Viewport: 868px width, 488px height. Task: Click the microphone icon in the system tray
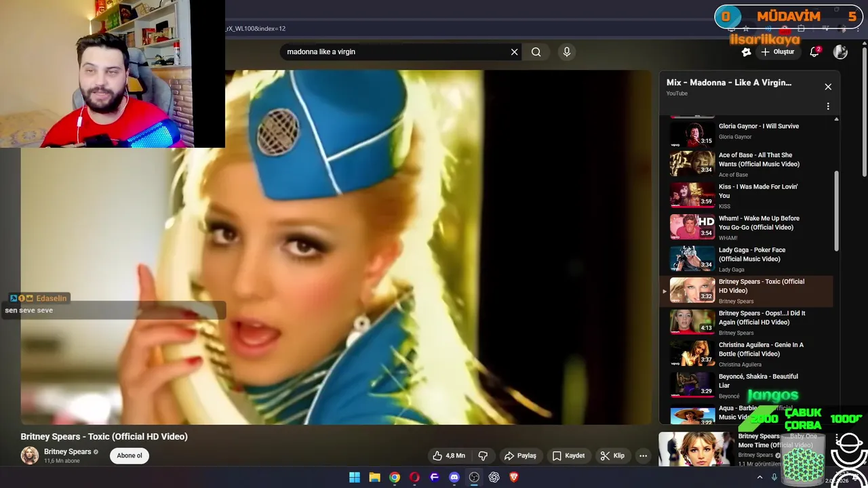(x=774, y=477)
